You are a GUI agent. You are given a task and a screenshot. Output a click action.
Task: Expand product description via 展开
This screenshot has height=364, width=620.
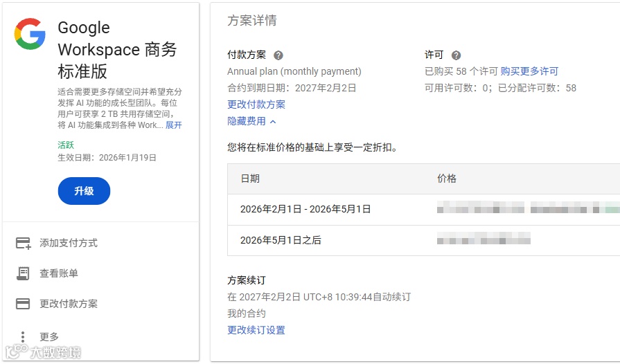pos(174,125)
